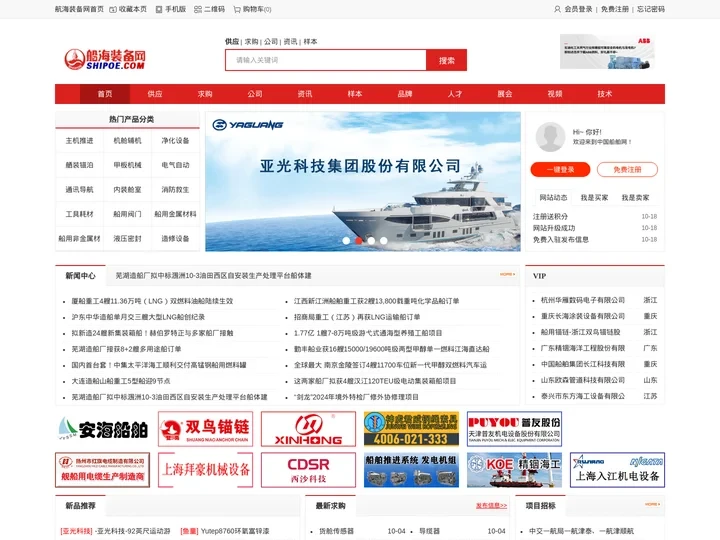This screenshot has width=720, height=540.
Task: Click the 上海入江机电设备 ad
Action: pyautogui.click(x=617, y=470)
